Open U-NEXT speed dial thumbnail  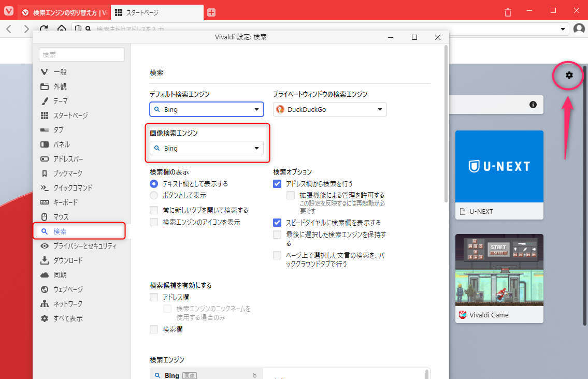coord(499,174)
